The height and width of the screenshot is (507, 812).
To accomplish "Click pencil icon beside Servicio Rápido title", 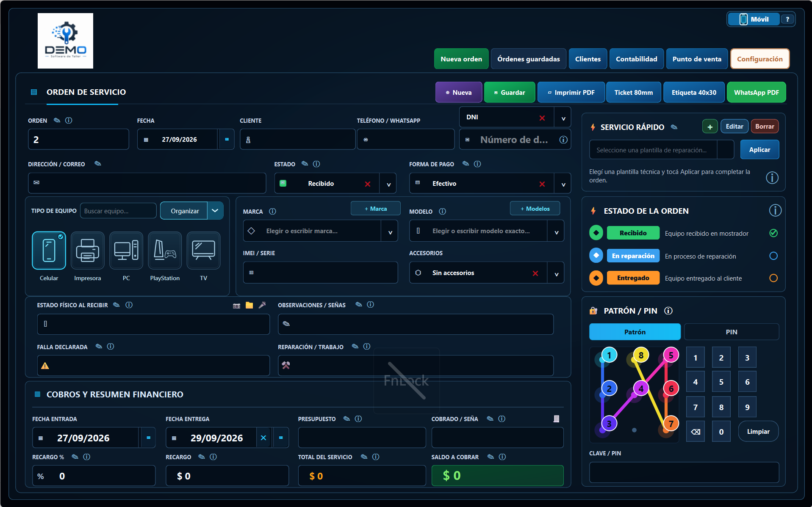I will tap(674, 127).
